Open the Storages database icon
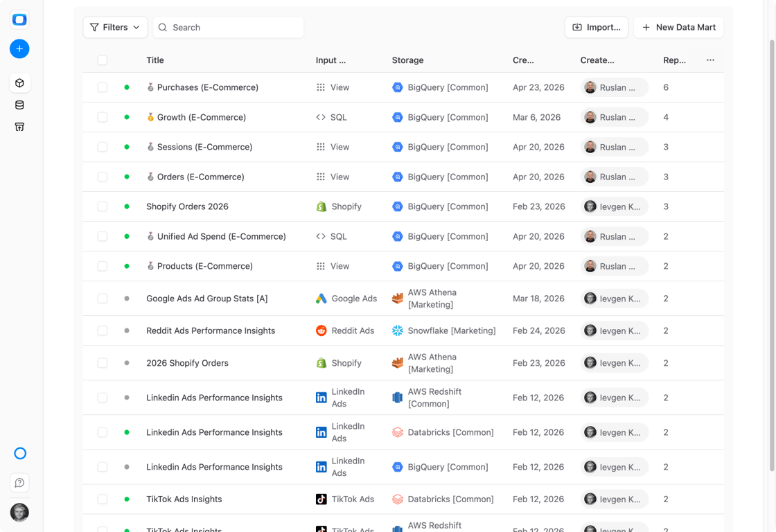Screen dimensions: 776x532 coord(20,105)
